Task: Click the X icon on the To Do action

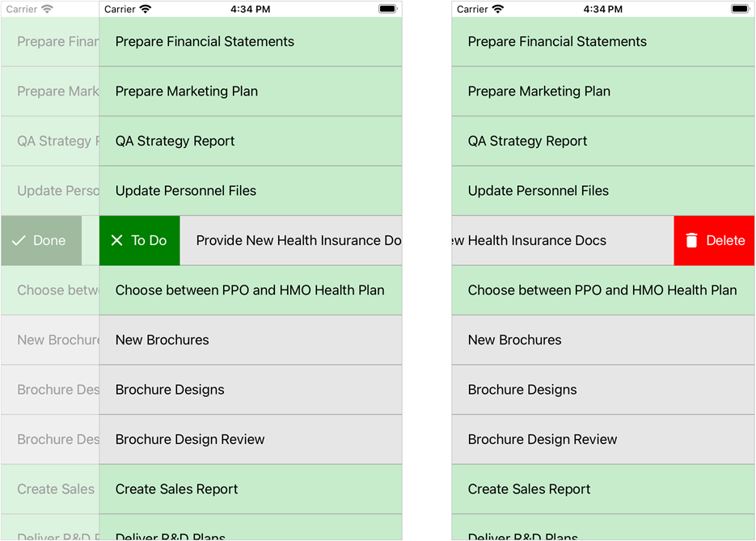Action: pos(117,241)
